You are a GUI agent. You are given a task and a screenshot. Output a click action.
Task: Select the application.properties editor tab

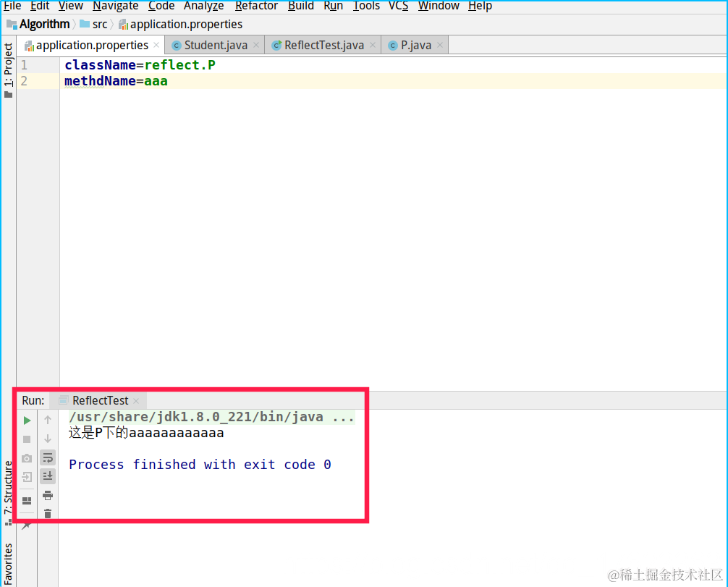[x=91, y=45]
